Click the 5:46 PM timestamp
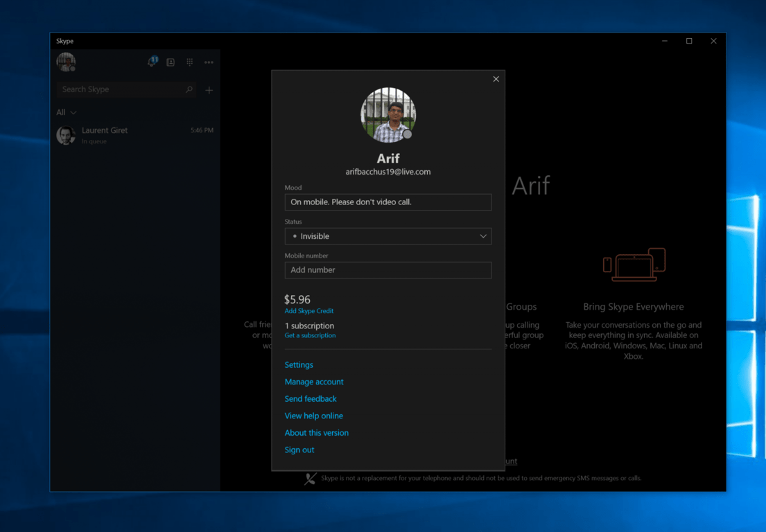Screen dimensions: 766x532 click(202, 130)
